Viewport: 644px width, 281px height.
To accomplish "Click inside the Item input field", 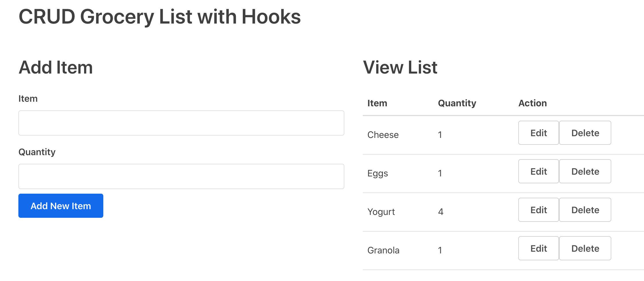I will click(181, 123).
